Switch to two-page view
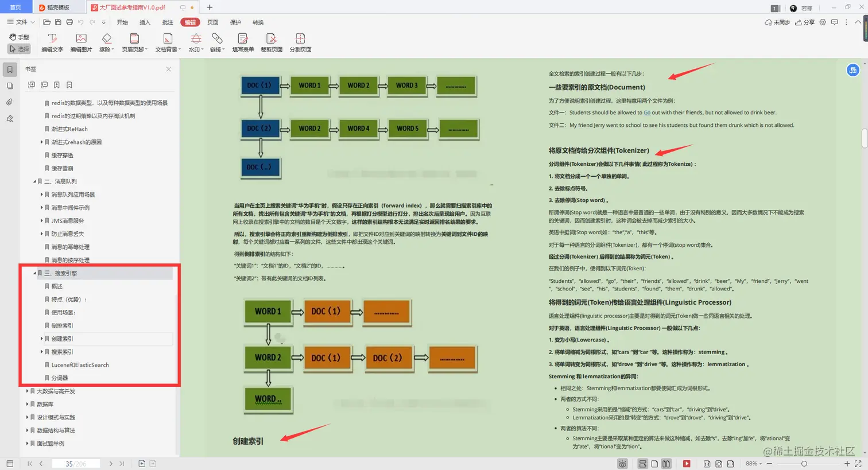This screenshot has width=868, height=470. pyautogui.click(x=666, y=464)
